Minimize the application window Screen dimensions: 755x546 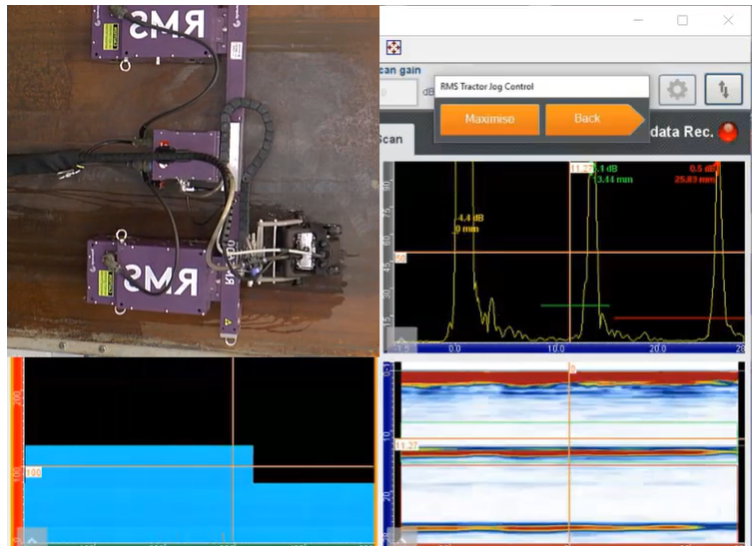coord(638,20)
